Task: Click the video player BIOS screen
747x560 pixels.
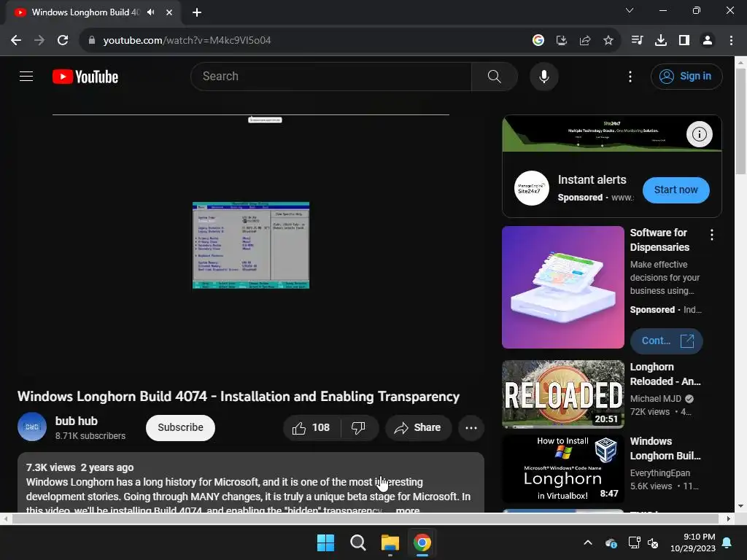Action: pyautogui.click(x=251, y=245)
